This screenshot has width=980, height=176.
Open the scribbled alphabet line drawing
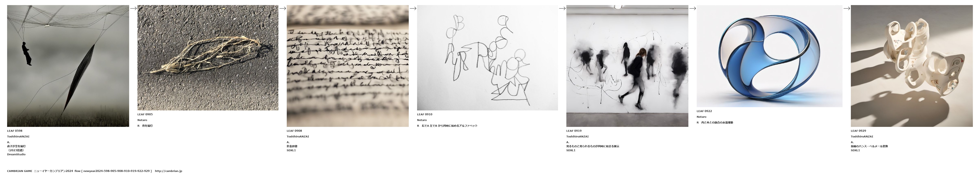pos(487,58)
